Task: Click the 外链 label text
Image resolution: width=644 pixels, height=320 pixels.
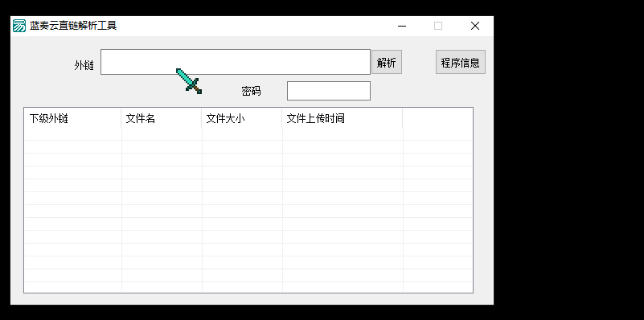Action: tap(84, 65)
